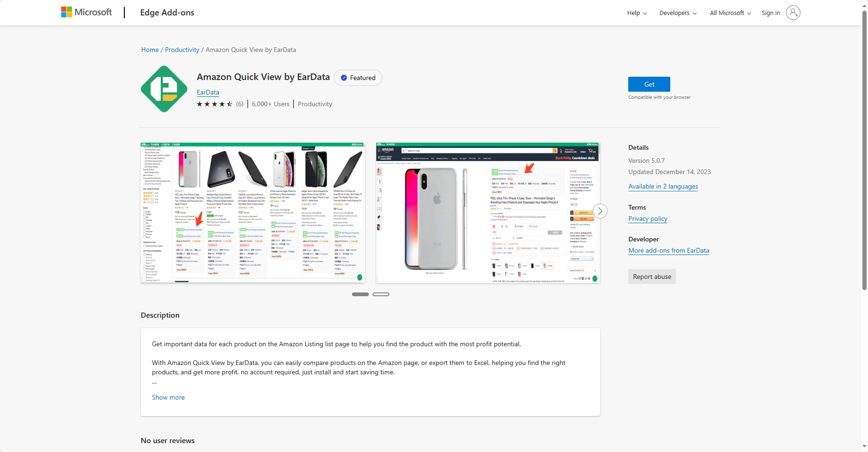868x452 pixels.
Task: Click the EarData extension logo icon
Action: (x=164, y=89)
